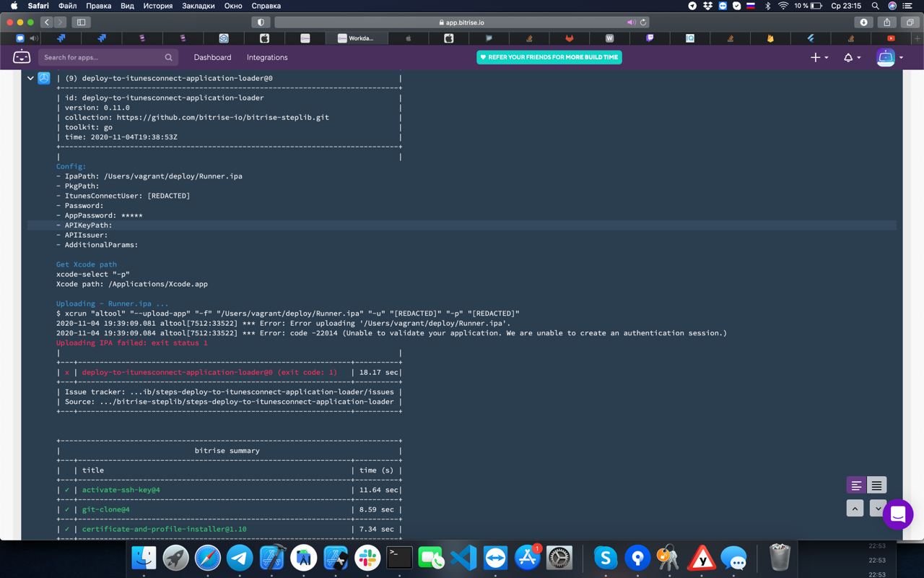Click 'Uploading IPA failed: exit status 1'
The width and height of the screenshot is (924, 578).
(x=132, y=343)
